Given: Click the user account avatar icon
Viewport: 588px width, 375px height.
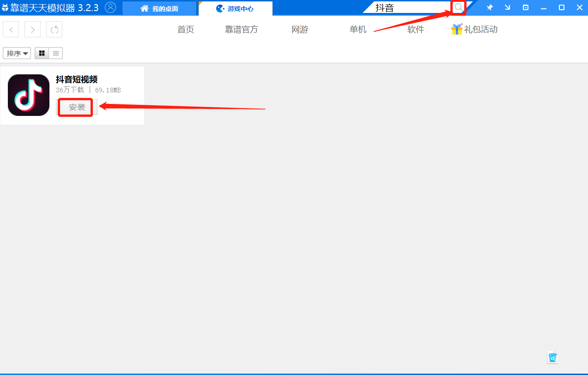Looking at the screenshot, I should click(x=110, y=7).
